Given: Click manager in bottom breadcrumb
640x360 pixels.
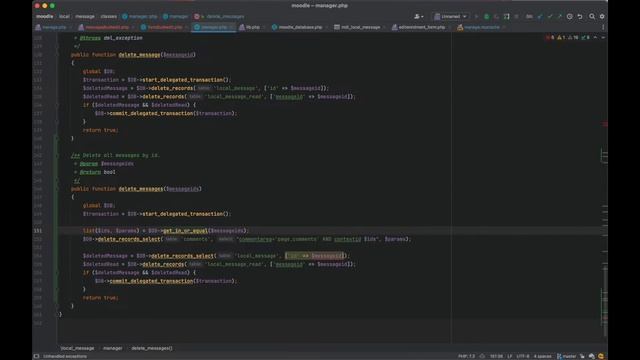Looking at the screenshot, I should tap(112, 348).
